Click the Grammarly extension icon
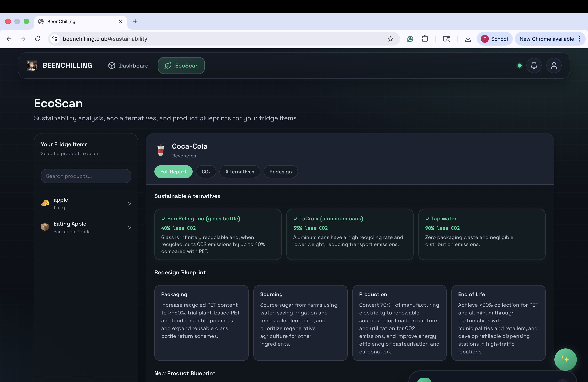This screenshot has width=588, height=382. pos(410,39)
